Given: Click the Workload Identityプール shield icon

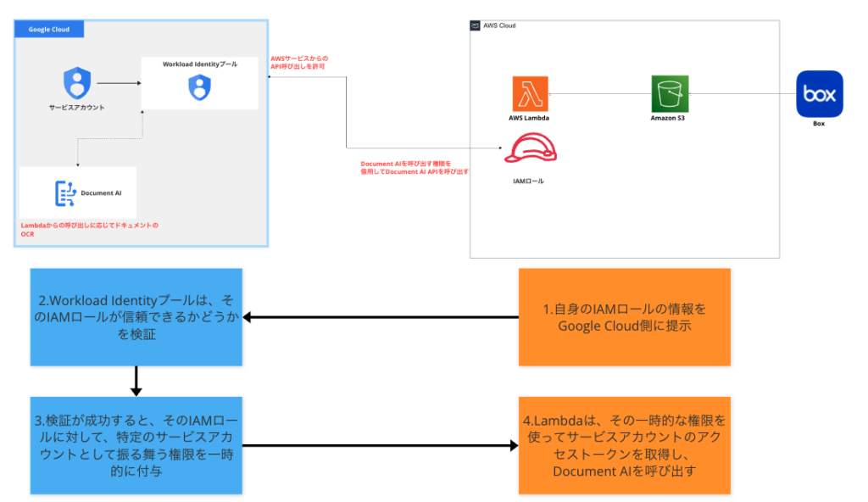Looking at the screenshot, I should pyautogui.click(x=199, y=86).
